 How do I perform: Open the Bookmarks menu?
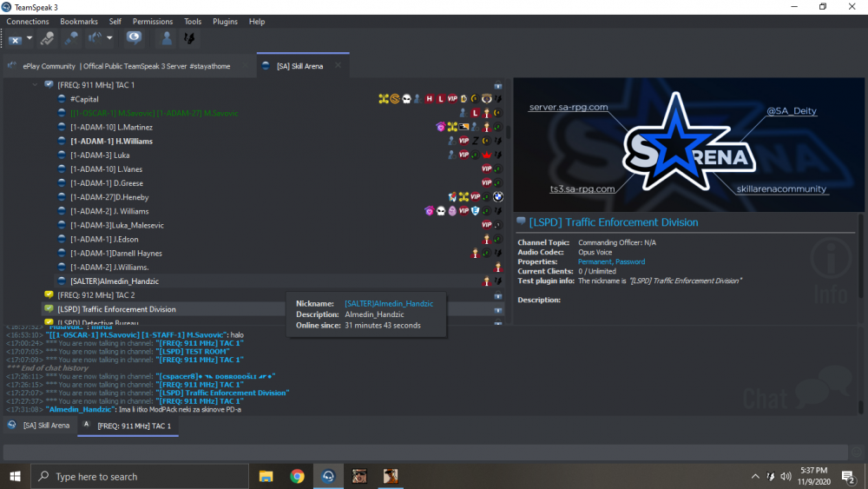click(x=79, y=22)
